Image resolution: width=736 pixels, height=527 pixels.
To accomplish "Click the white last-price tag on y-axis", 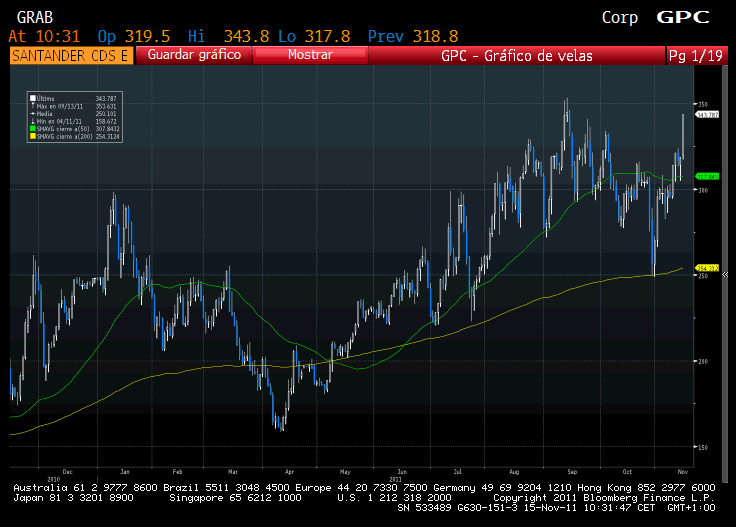I will coord(707,115).
